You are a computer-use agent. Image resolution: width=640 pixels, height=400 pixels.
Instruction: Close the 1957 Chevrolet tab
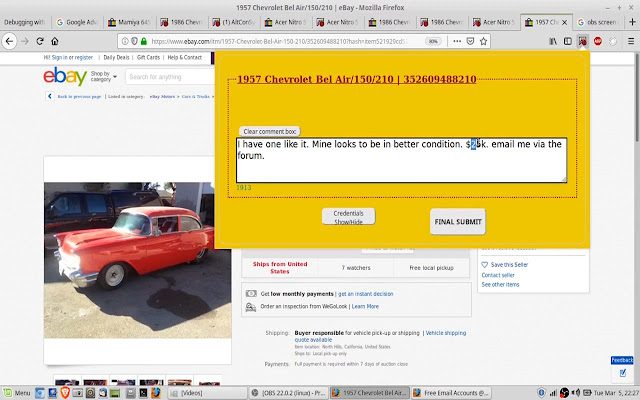pyautogui.click(x=564, y=22)
